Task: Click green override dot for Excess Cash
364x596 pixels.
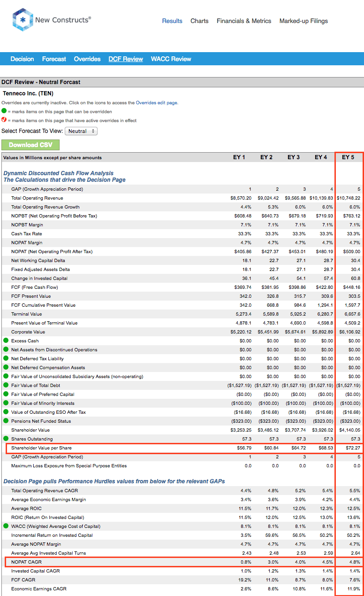Action: click(6, 341)
